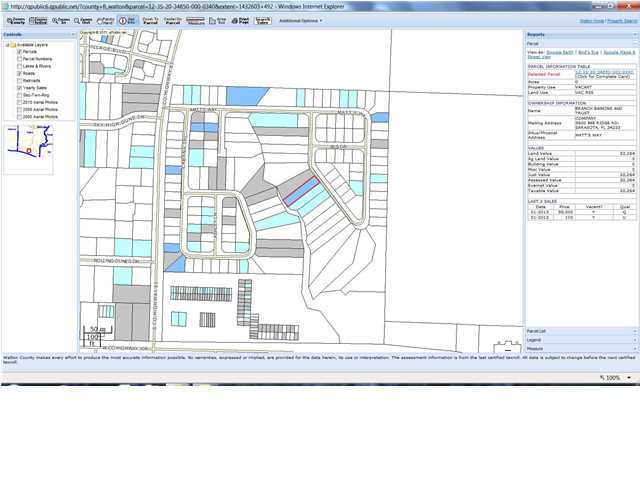Expand the Legend panel section
Image resolution: width=640 pixels, height=480 pixels.
coord(580,340)
